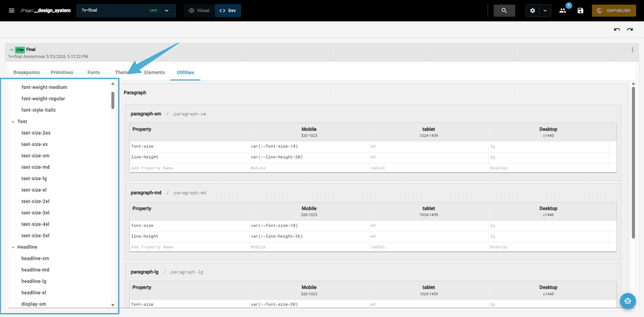
Task: Open the settings gear
Action: [x=533, y=11]
